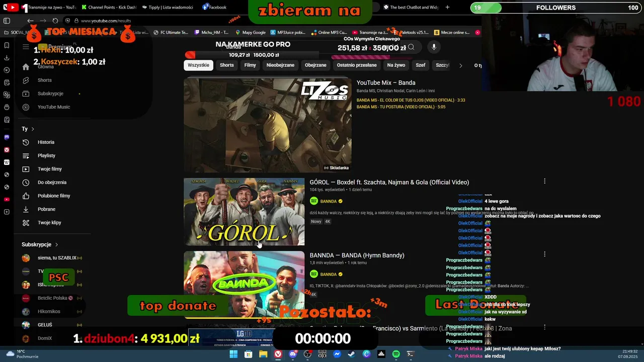Expand the Subskrypcje section header
This screenshot has width=644, height=362.
[40, 244]
